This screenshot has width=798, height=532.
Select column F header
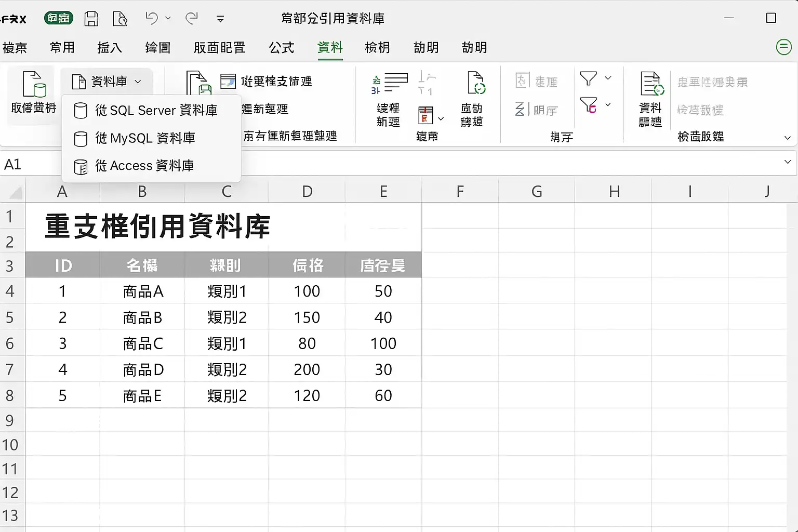(x=460, y=191)
